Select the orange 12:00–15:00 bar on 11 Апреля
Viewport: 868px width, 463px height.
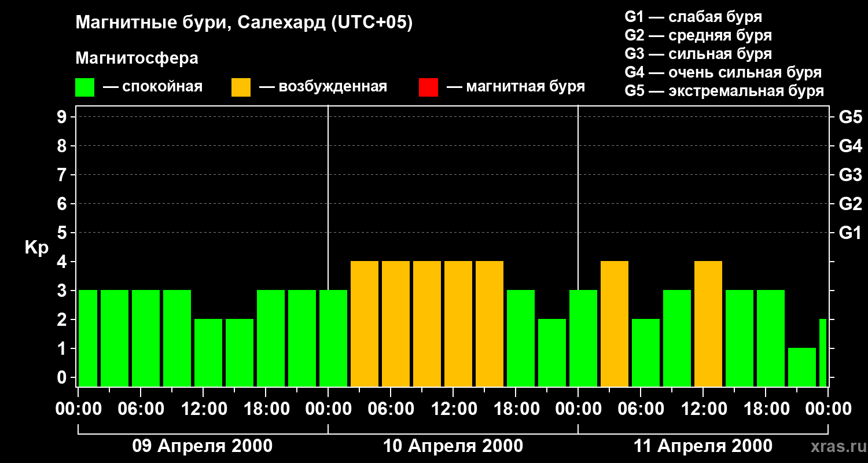click(708, 324)
